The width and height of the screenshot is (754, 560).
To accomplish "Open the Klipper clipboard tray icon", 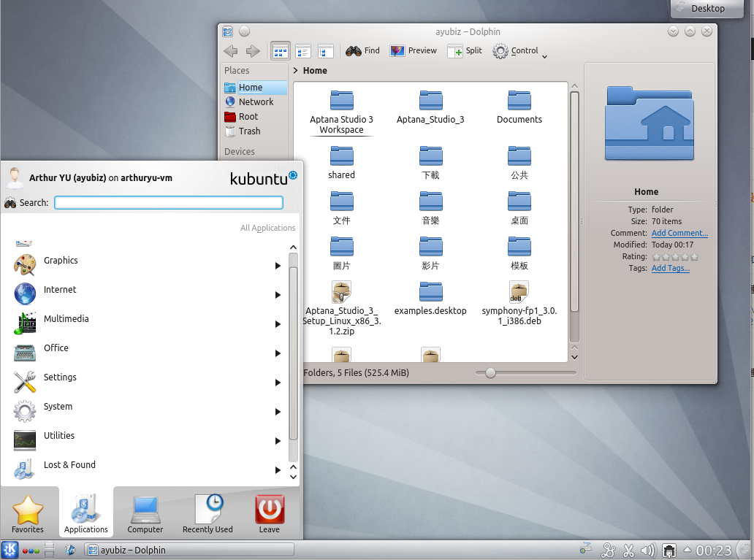I will click(629, 550).
